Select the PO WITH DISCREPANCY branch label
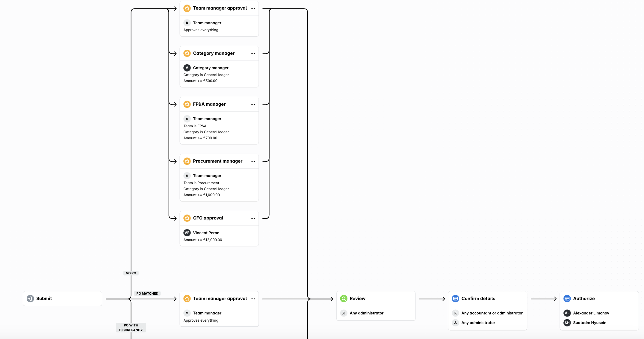Image resolution: width=644 pixels, height=339 pixels. click(x=131, y=328)
